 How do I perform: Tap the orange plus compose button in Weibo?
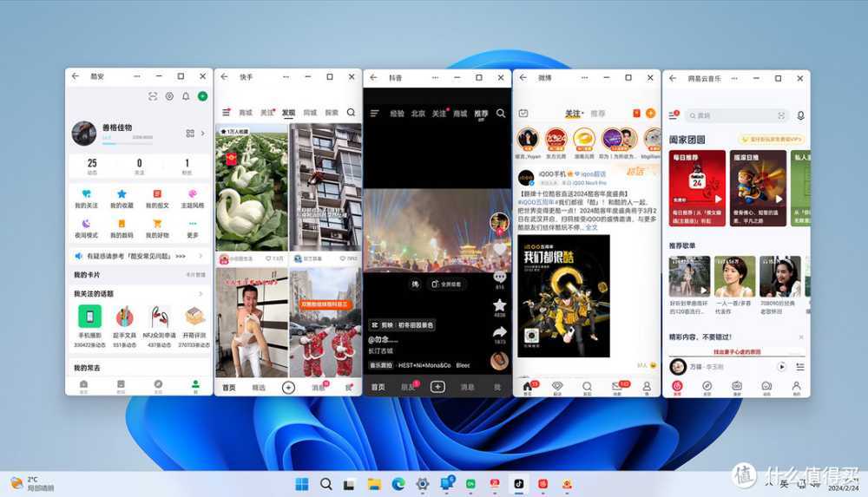650,113
